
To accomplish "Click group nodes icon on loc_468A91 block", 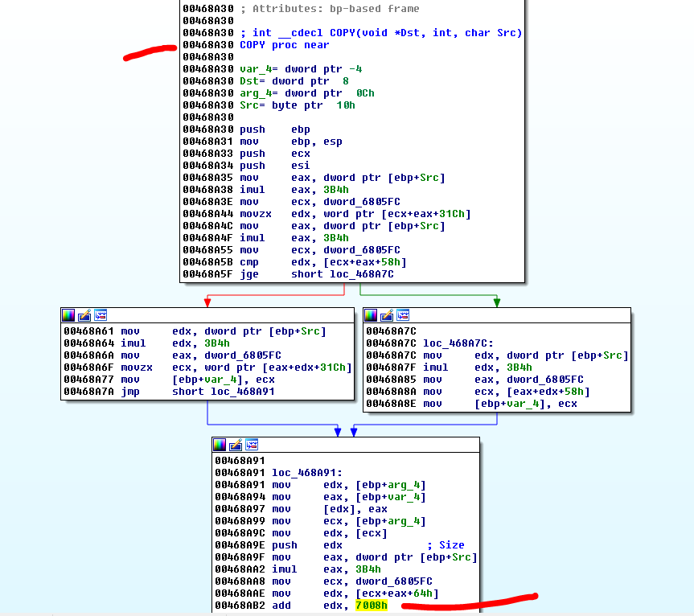I will click(252, 445).
